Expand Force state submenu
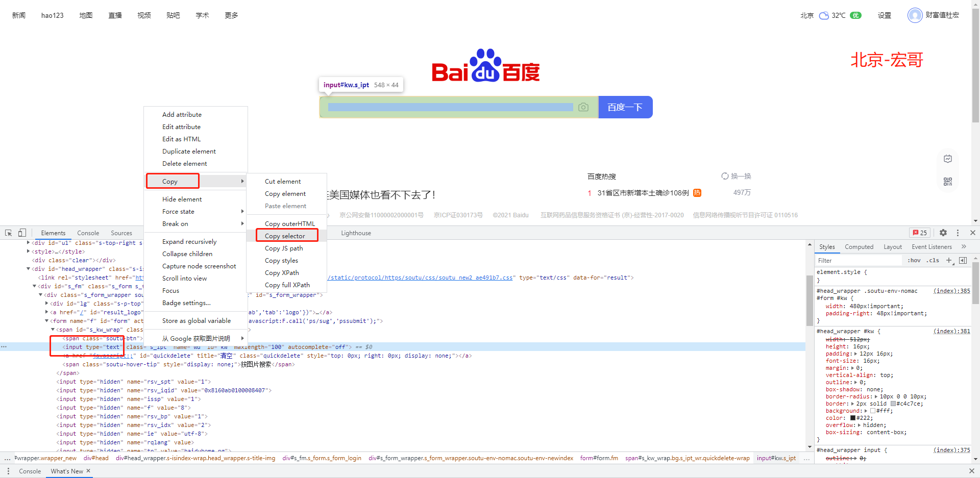980x478 pixels. point(196,211)
